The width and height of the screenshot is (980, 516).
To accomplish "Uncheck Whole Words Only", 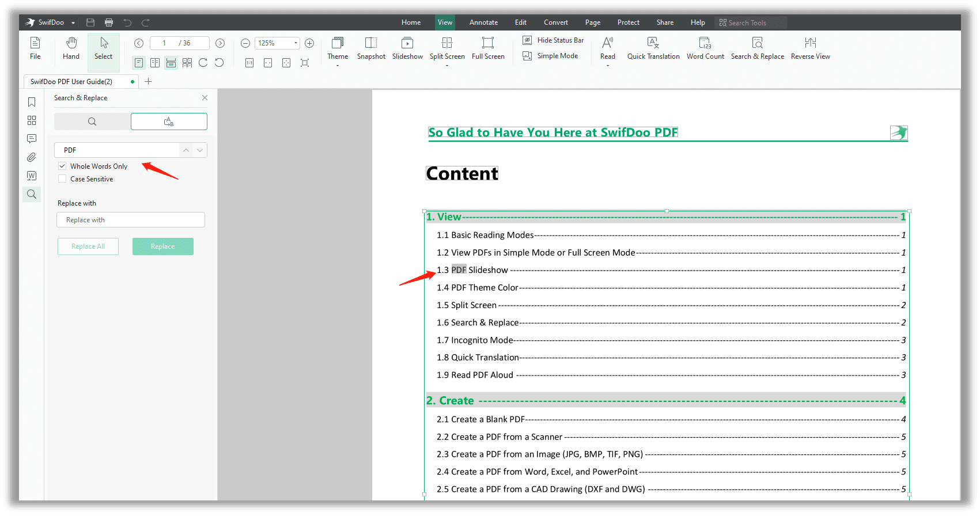I will pos(62,166).
